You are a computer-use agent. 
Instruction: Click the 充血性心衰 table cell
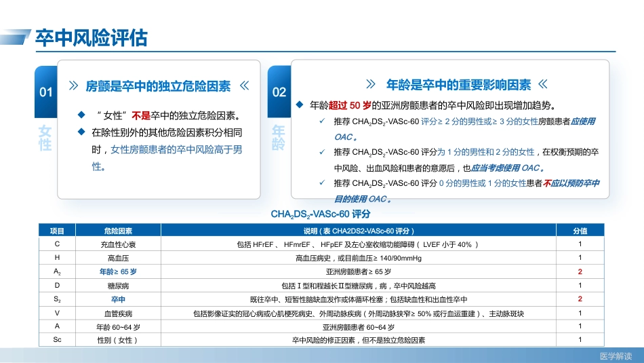click(x=118, y=244)
